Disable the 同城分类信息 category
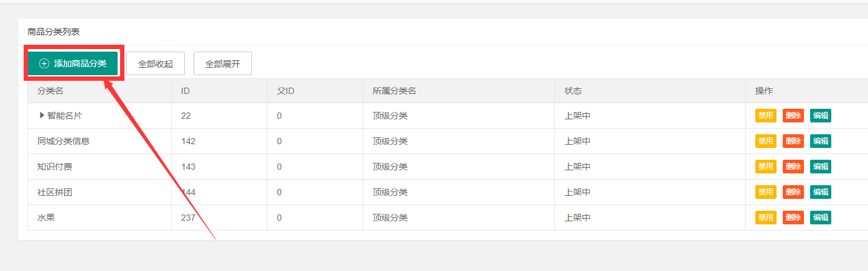The image size is (868, 271). (x=765, y=141)
